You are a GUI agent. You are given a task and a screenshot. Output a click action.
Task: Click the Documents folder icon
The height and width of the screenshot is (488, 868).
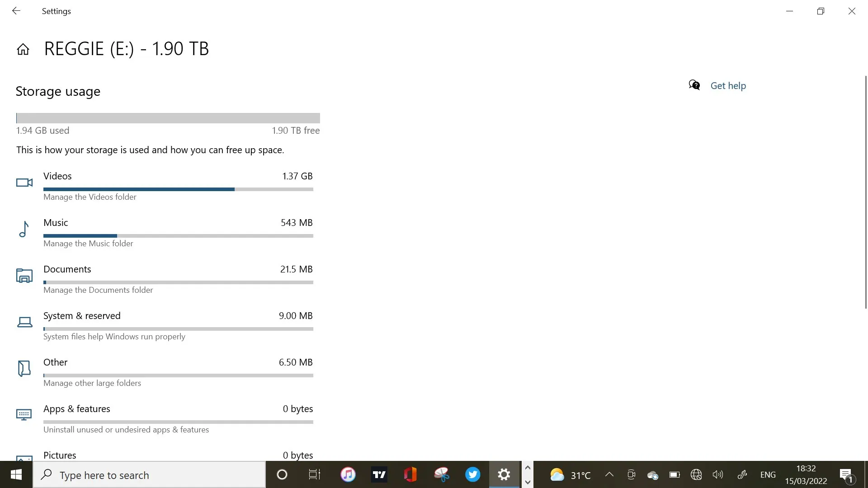24,276
